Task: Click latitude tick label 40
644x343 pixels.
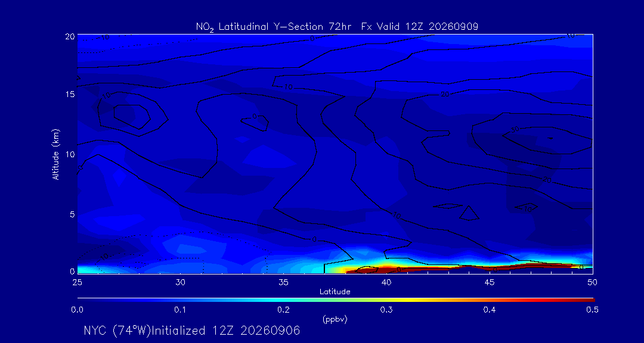Action: [x=386, y=283]
